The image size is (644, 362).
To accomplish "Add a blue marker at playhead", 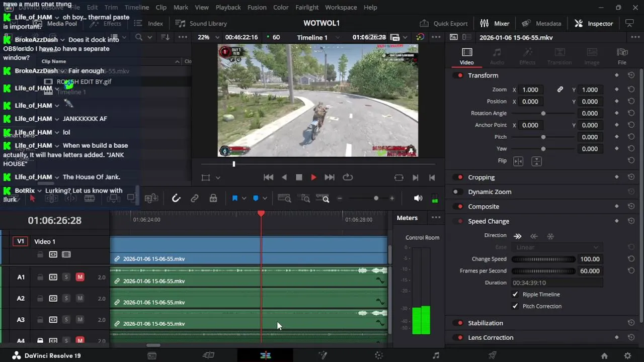I will 256,199.
